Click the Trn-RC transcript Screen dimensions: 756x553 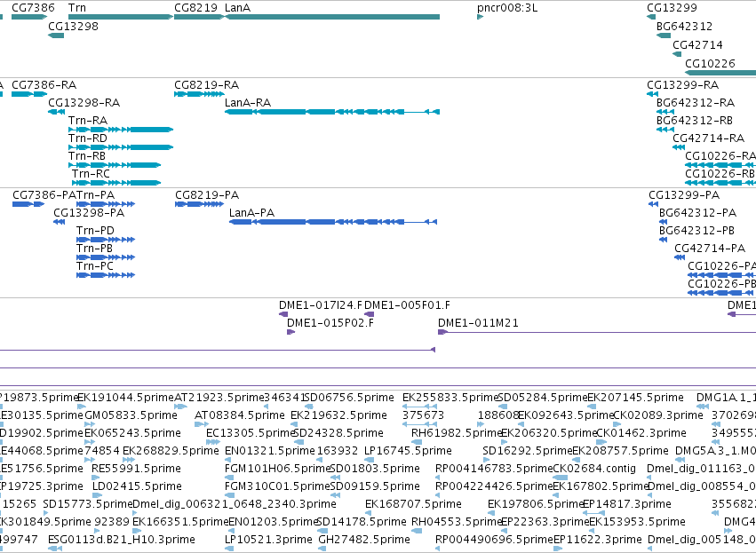116,183
